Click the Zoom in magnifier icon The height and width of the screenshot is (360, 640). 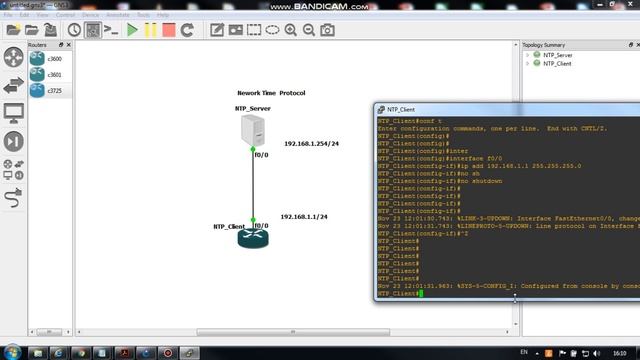click(291, 30)
